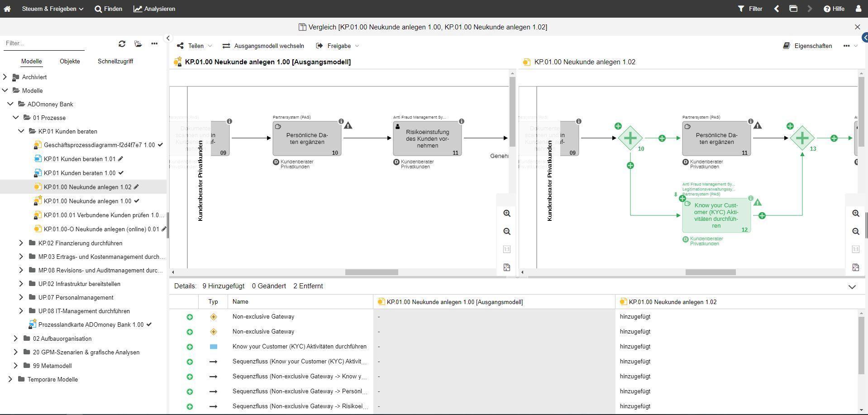Collapse the ADOmoney Bank folder
Image resolution: width=868 pixels, height=415 pixels.
(x=10, y=104)
